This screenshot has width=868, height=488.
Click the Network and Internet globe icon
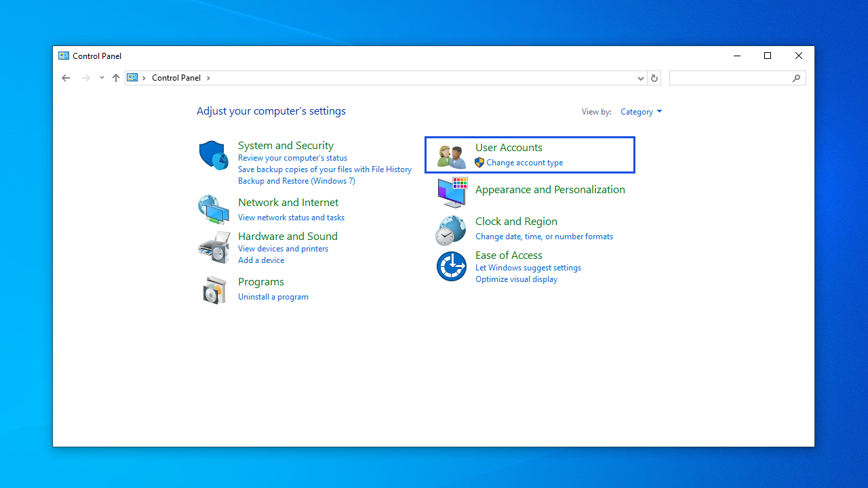click(214, 209)
